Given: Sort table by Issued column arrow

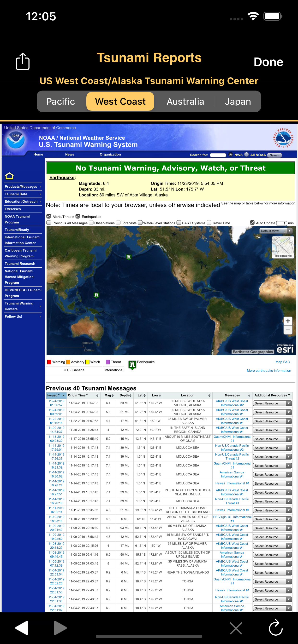Looking at the screenshot, I should [63, 395].
